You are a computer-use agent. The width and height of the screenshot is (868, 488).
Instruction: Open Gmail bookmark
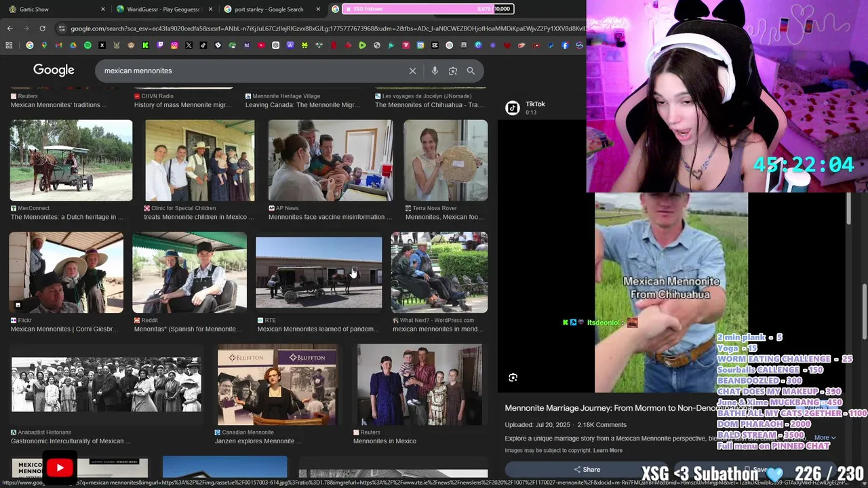point(59,45)
